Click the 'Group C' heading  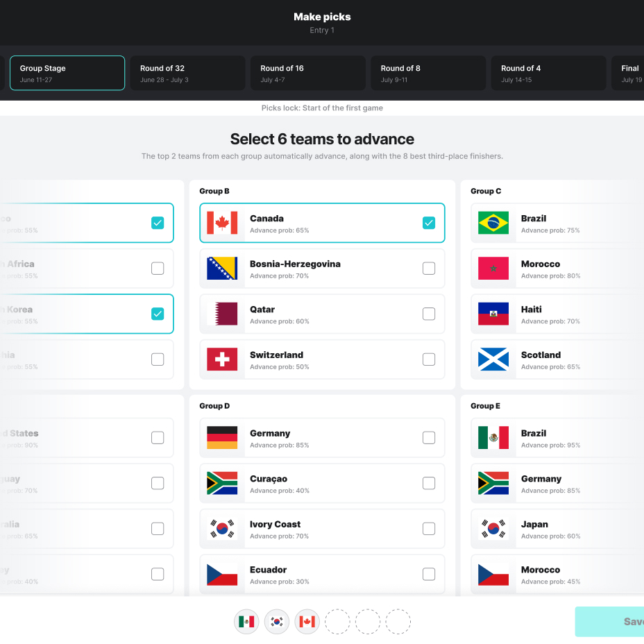(486, 191)
